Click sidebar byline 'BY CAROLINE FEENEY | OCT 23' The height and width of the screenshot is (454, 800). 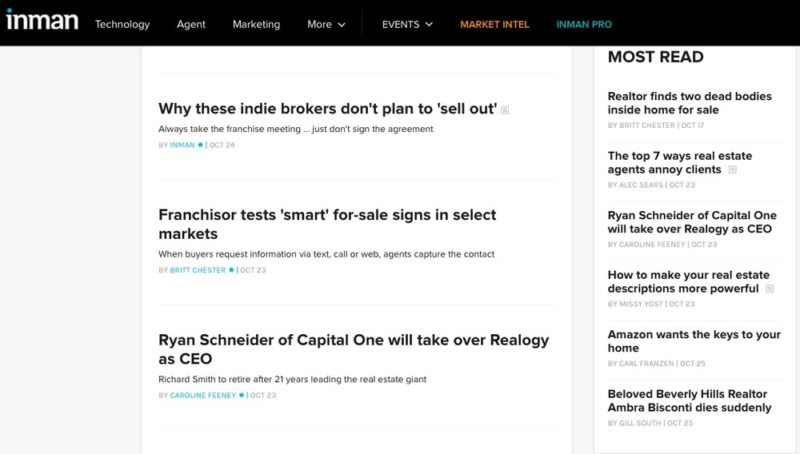[662, 244]
